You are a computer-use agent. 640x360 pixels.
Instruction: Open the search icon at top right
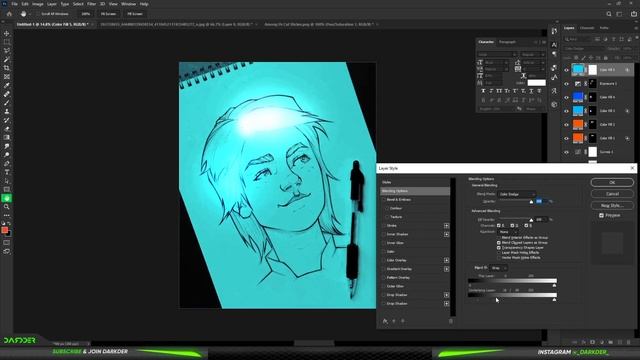(x=609, y=14)
